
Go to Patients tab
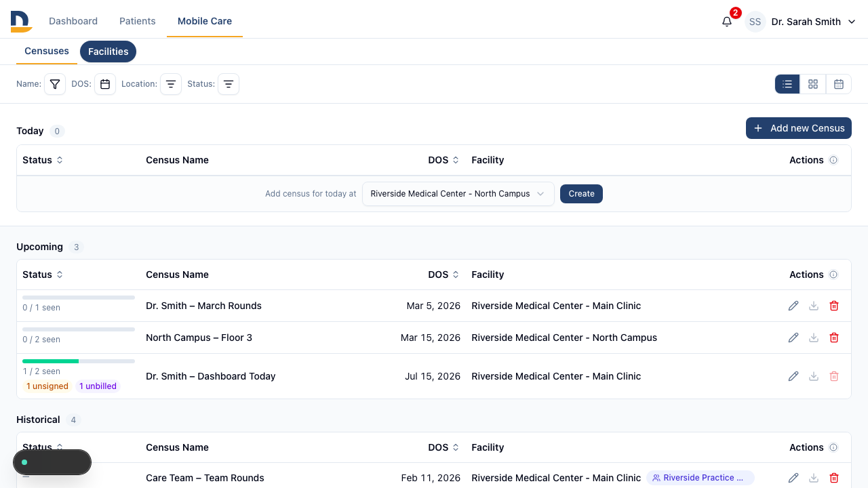(x=138, y=21)
